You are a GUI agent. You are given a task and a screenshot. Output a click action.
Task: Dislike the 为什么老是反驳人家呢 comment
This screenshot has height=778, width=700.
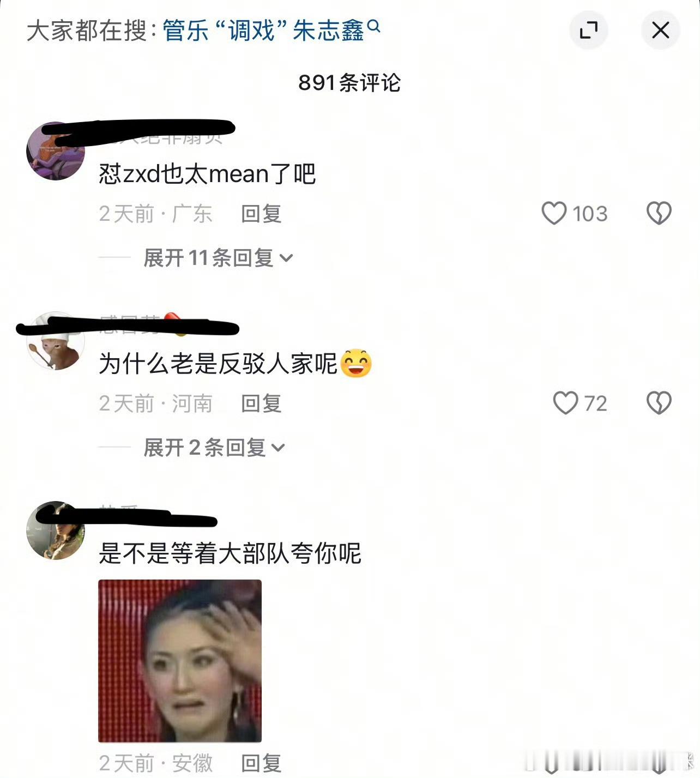pyautogui.click(x=659, y=403)
